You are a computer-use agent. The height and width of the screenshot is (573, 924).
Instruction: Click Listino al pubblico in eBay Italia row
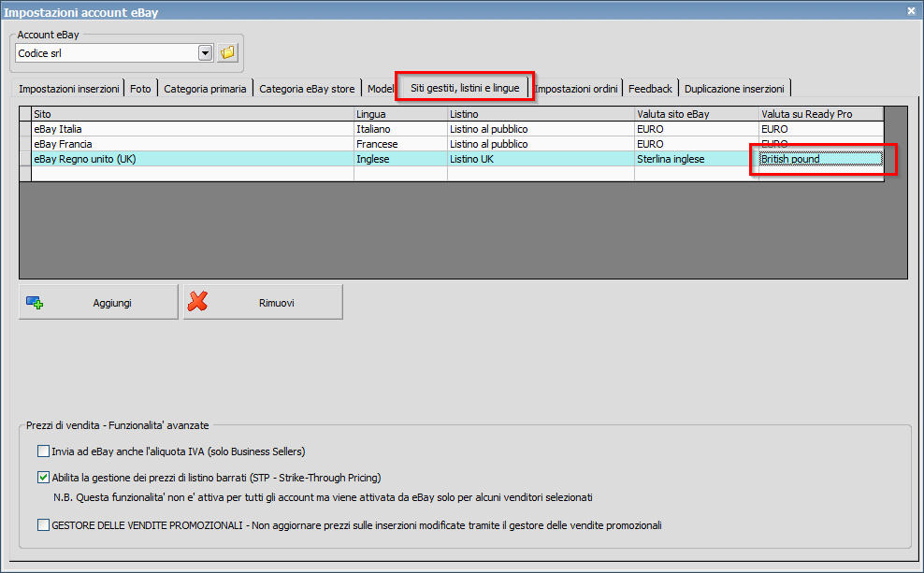pyautogui.click(x=541, y=129)
